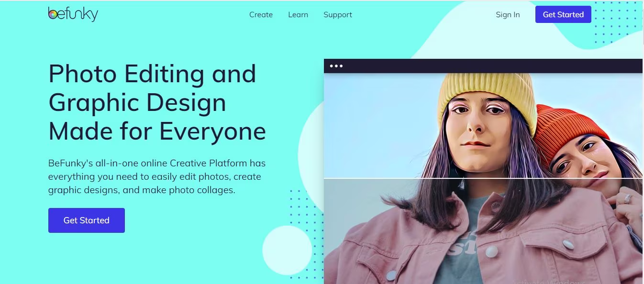The image size is (644, 284).
Task: Click the three dots in preview window bar
Action: tap(336, 66)
